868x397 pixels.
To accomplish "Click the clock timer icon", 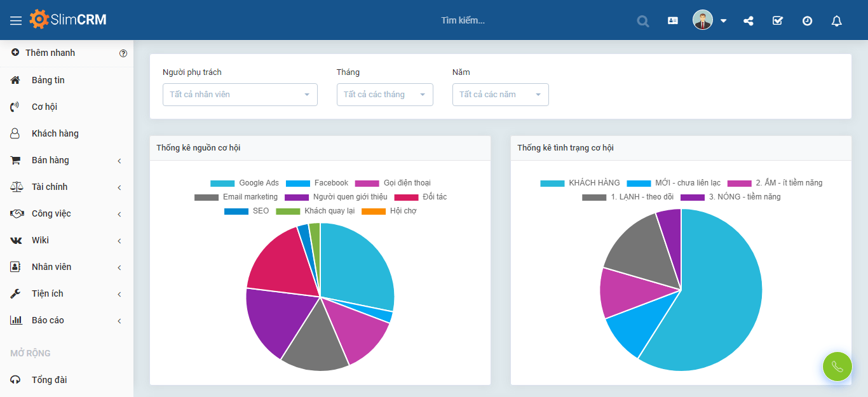I will pyautogui.click(x=807, y=20).
